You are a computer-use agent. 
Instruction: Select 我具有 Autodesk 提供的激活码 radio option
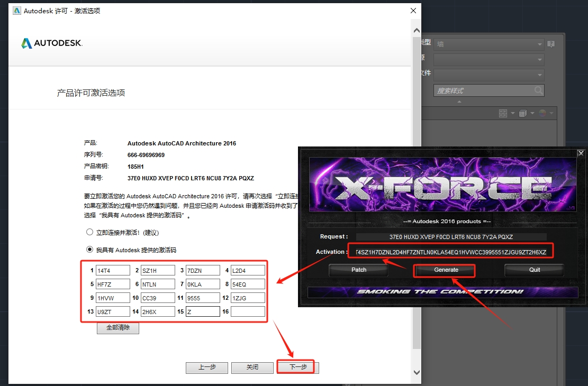(x=89, y=249)
